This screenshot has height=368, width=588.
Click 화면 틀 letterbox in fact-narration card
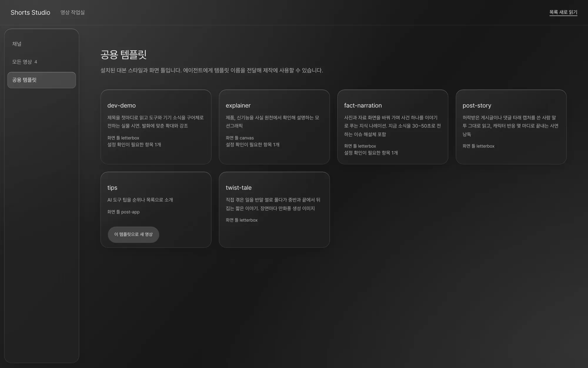[360, 146]
